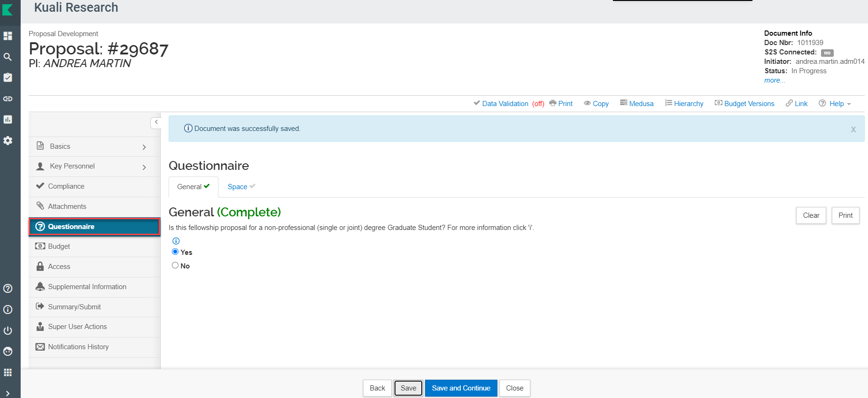Click the search magnifier icon

point(8,57)
